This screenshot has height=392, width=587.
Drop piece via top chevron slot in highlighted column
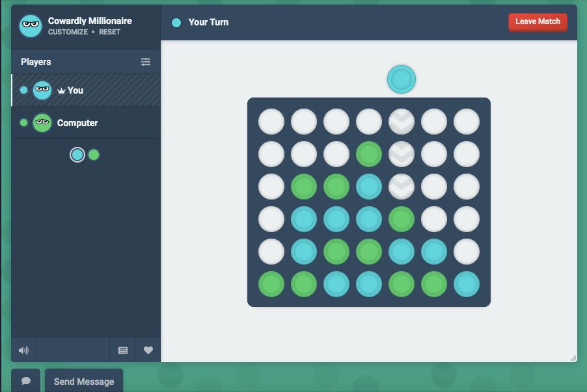click(402, 122)
